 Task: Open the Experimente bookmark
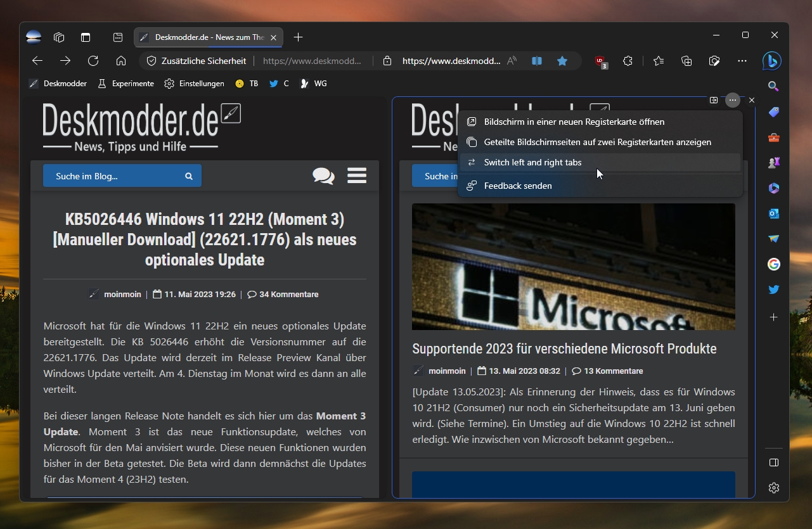click(x=126, y=84)
